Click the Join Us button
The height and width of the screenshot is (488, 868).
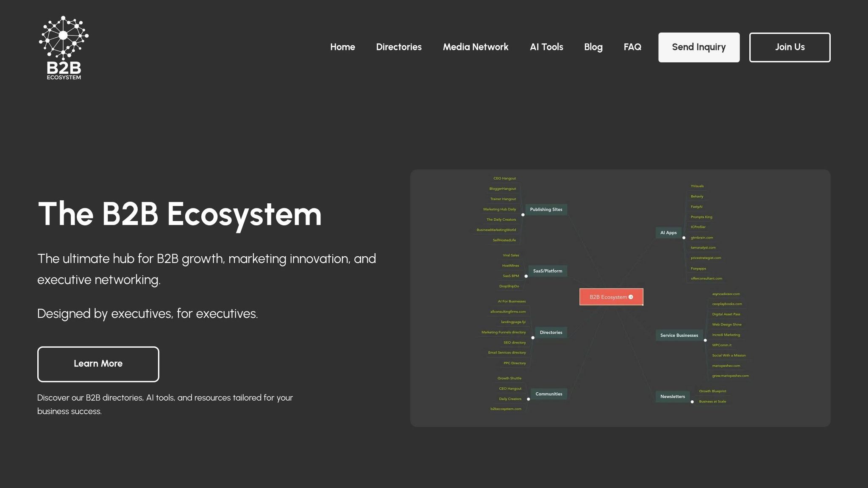tap(790, 47)
